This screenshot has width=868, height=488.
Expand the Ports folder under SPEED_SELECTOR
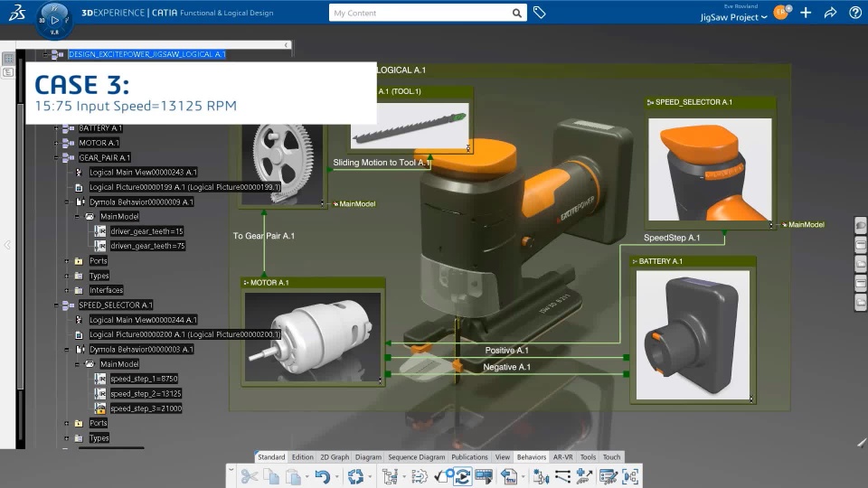[66, 423]
